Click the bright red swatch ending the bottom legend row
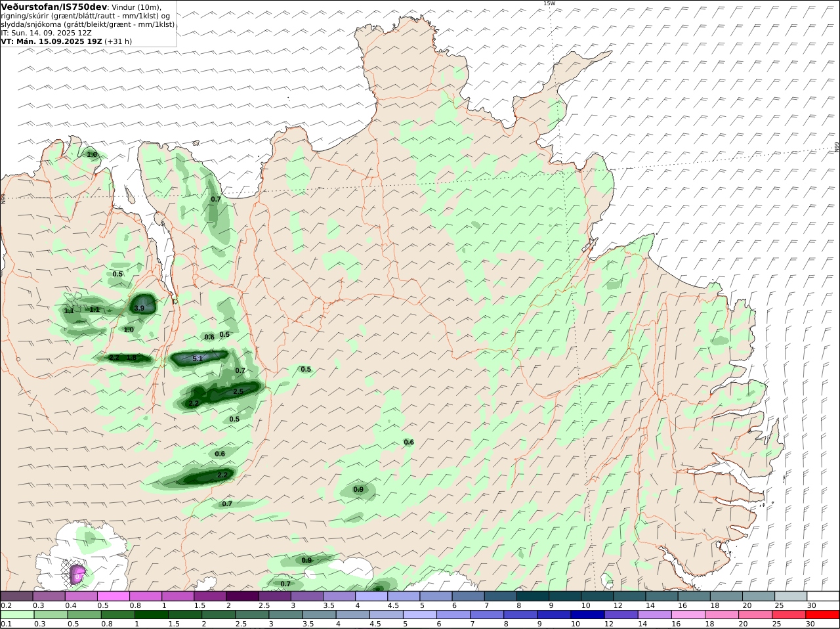The width and height of the screenshot is (840, 629). click(x=823, y=615)
